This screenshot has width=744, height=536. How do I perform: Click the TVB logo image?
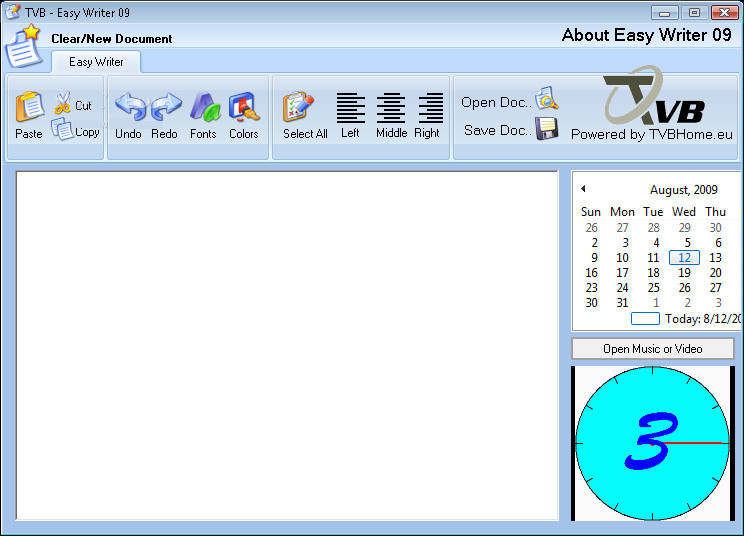653,95
